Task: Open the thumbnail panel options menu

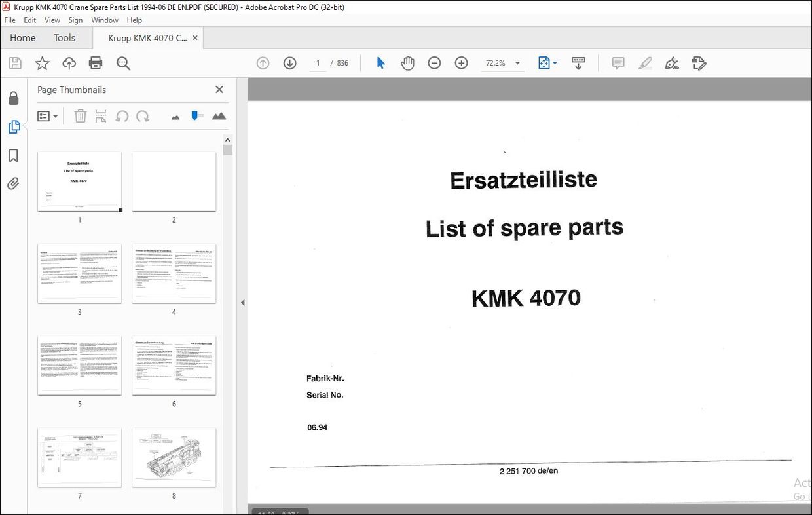Action: (47, 115)
